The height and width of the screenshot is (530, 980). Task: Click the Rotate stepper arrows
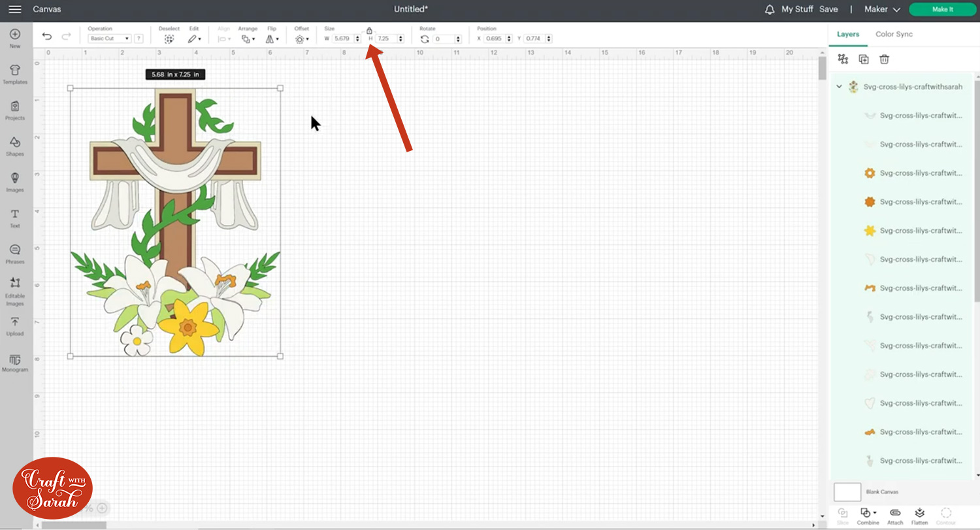click(x=458, y=39)
